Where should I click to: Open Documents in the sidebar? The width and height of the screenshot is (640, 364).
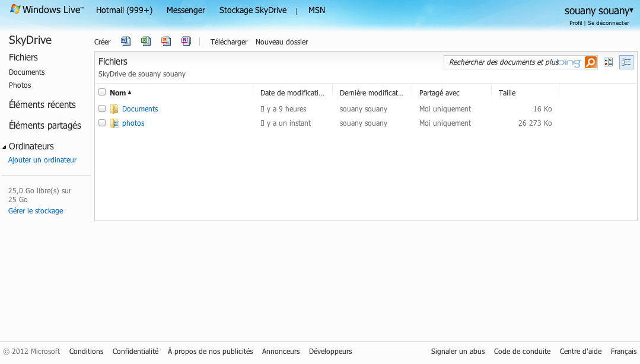[x=27, y=72]
